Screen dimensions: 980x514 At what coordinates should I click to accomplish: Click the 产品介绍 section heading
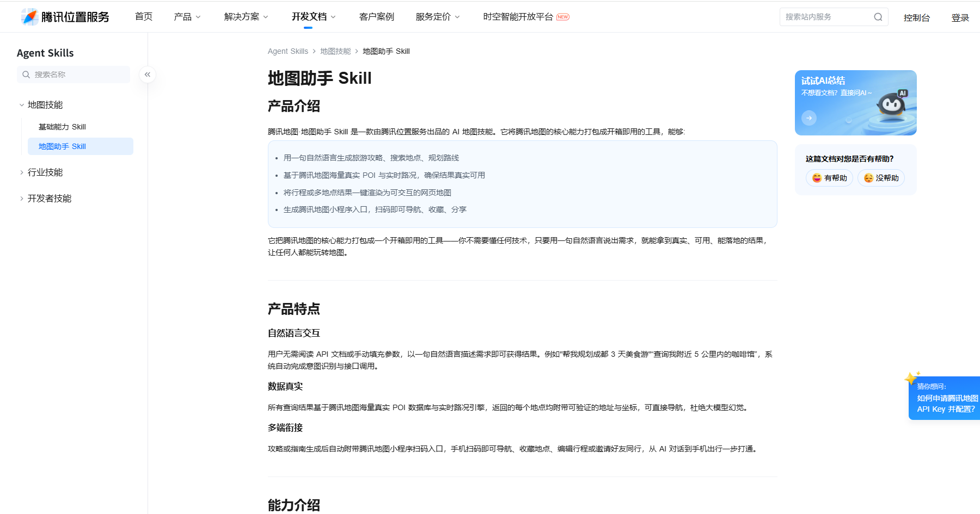(294, 106)
